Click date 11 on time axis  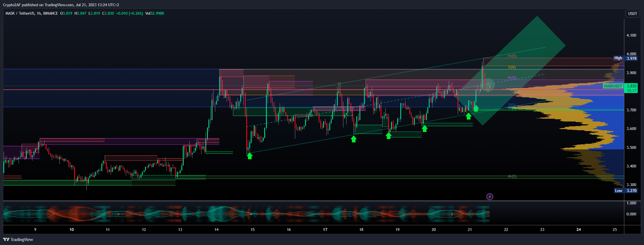[x=108, y=229]
